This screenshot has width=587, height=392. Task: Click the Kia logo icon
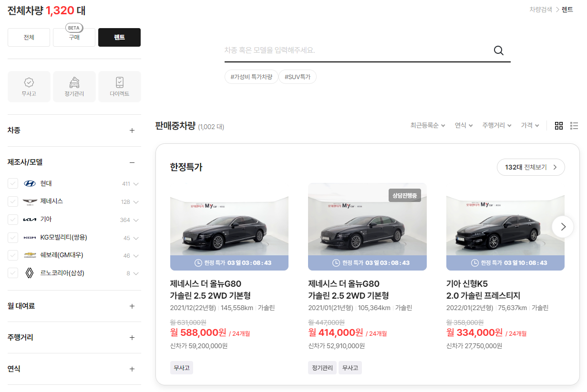(x=30, y=220)
